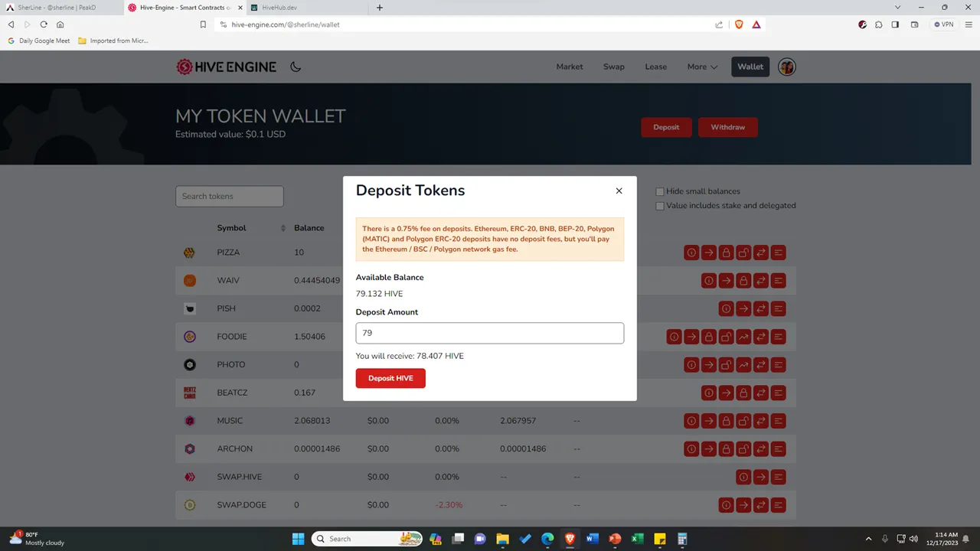Viewport: 980px width, 551px height.
Task: Click the Withdraw button
Action: pyautogui.click(x=728, y=127)
